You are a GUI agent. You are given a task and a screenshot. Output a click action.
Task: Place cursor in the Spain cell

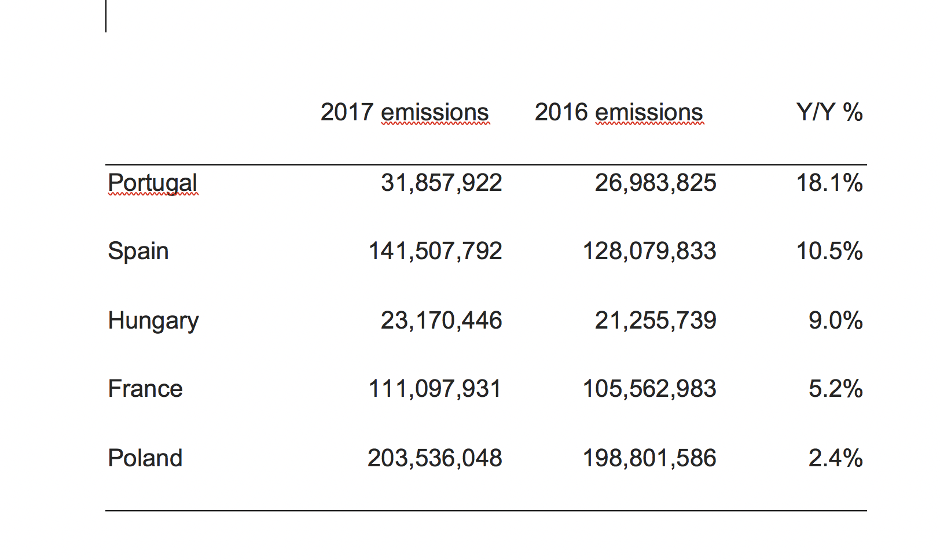(138, 251)
